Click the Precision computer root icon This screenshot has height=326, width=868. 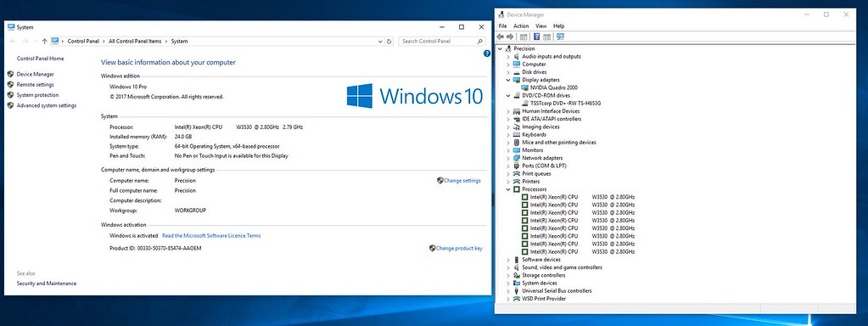click(509, 48)
